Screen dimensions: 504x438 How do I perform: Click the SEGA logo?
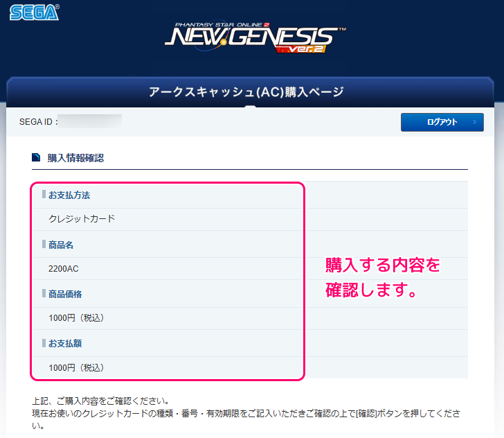pos(34,12)
